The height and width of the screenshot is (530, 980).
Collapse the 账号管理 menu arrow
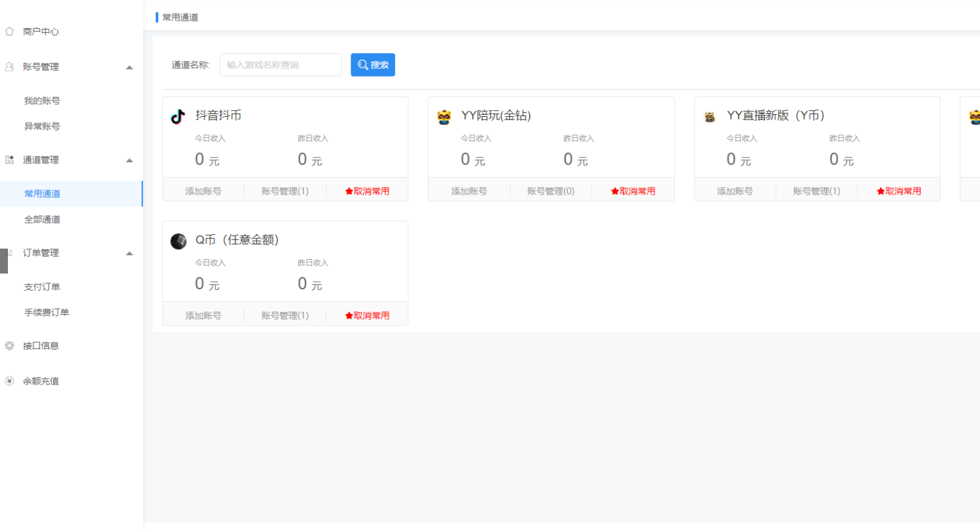coord(129,67)
